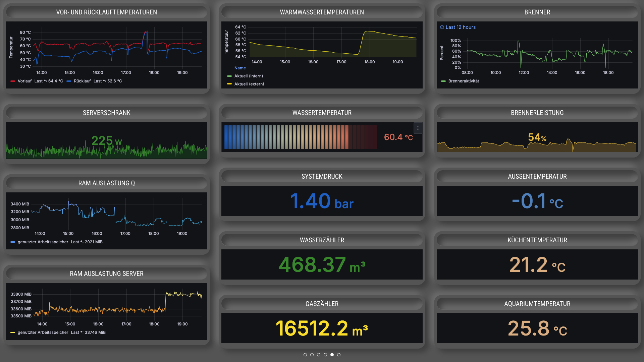Viewport: 644px width, 362px height.
Task: Select the second playlist page dot
Action: pyautogui.click(x=312, y=355)
